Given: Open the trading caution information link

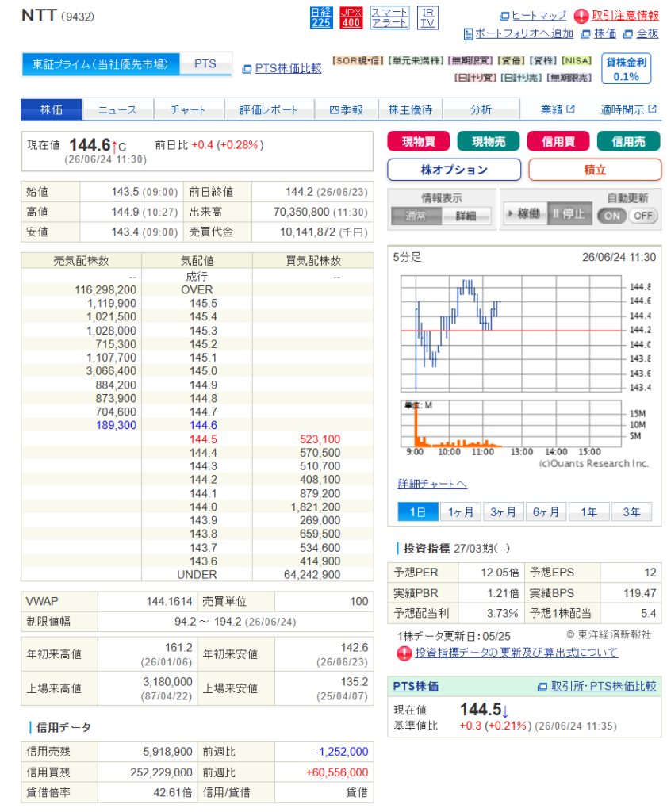Looking at the screenshot, I should (x=625, y=16).
